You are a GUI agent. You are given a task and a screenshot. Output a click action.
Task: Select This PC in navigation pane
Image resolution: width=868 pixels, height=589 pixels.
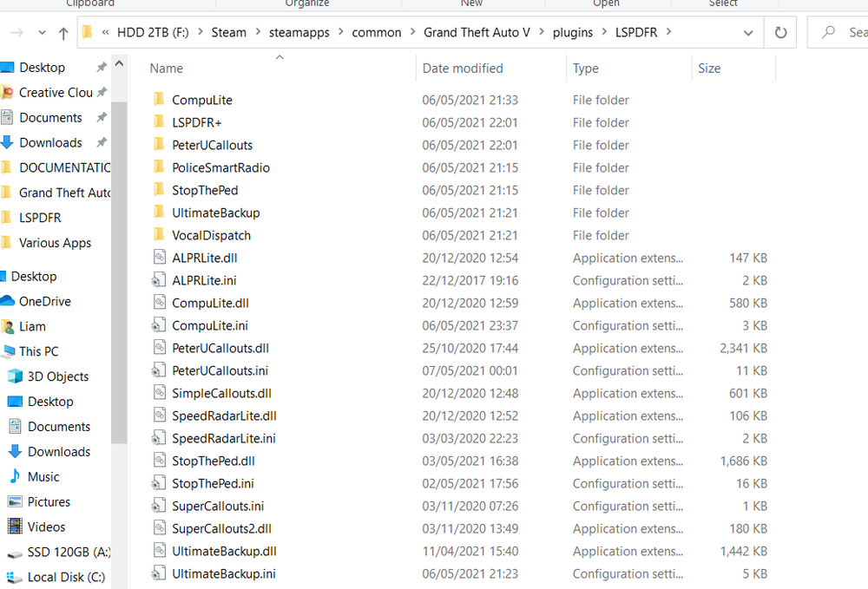point(38,351)
